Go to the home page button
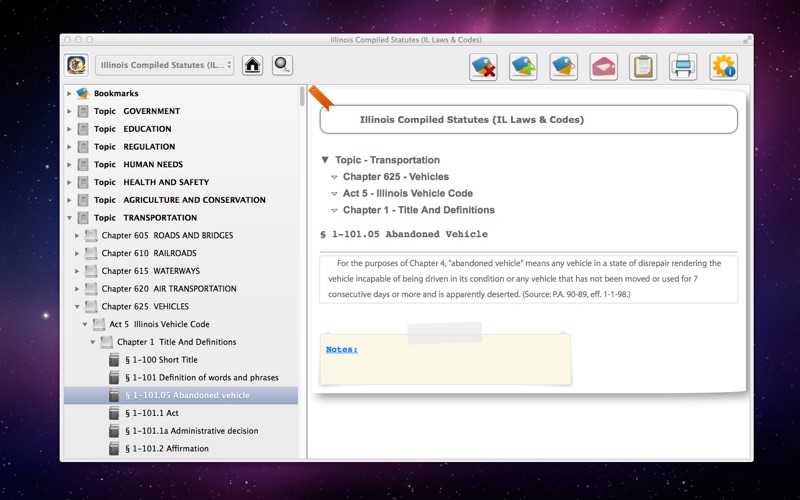This screenshot has width=800, height=500. [x=253, y=65]
